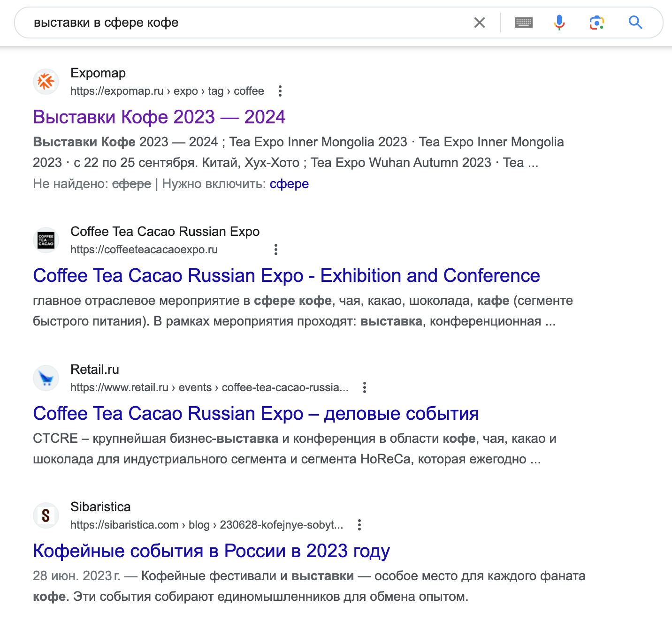Submit search with the magnifying glass icon
This screenshot has height=621, width=672.
(x=635, y=22)
